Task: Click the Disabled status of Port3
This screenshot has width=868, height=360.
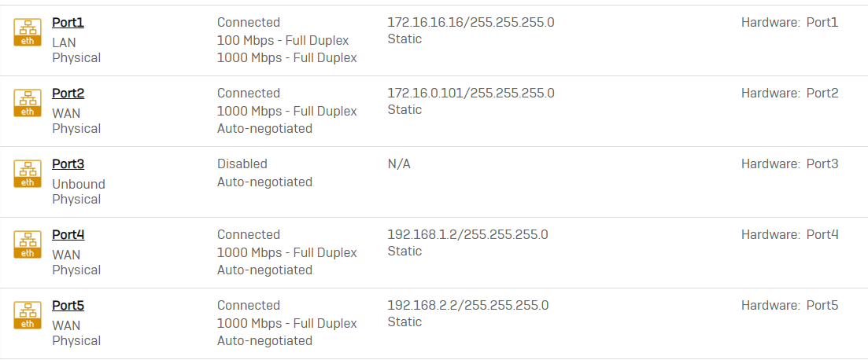Action: click(x=242, y=164)
